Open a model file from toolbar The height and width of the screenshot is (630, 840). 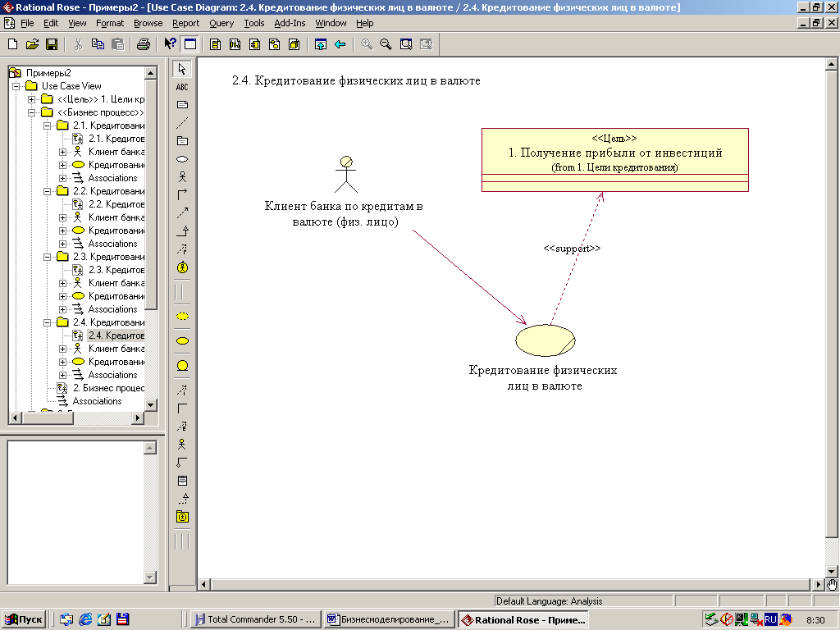(32, 44)
